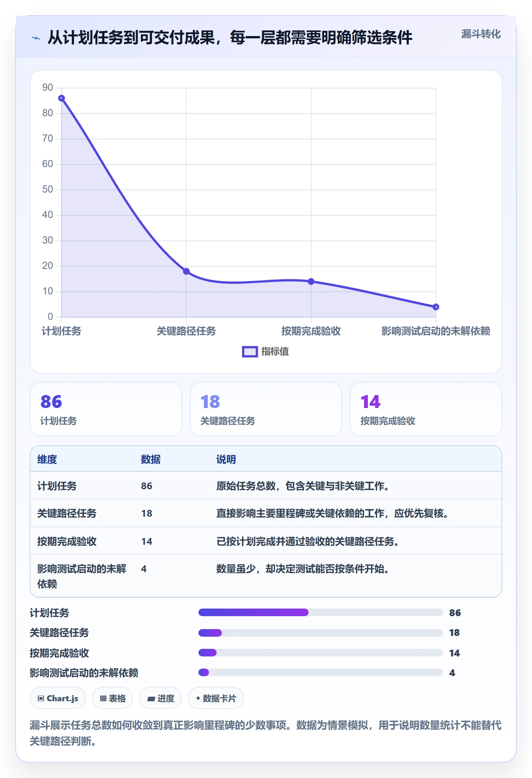Image resolution: width=532 pixels, height=778 pixels.
Task: Click the 维度 table column header
Action: (x=47, y=459)
